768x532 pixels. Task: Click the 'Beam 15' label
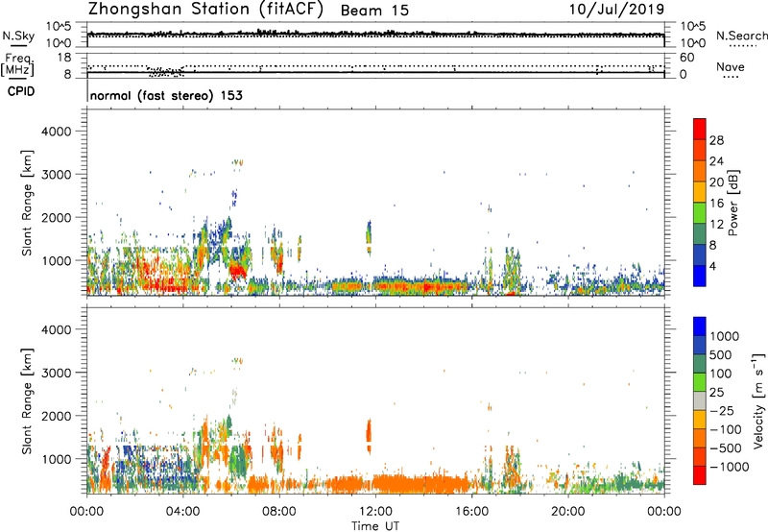pos(374,11)
